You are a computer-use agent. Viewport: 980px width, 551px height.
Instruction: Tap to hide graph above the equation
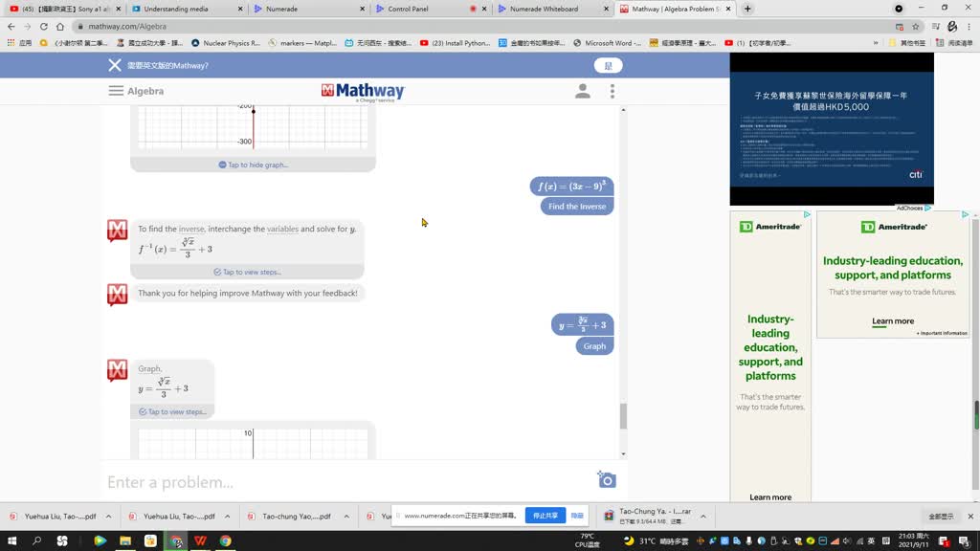tap(255, 164)
